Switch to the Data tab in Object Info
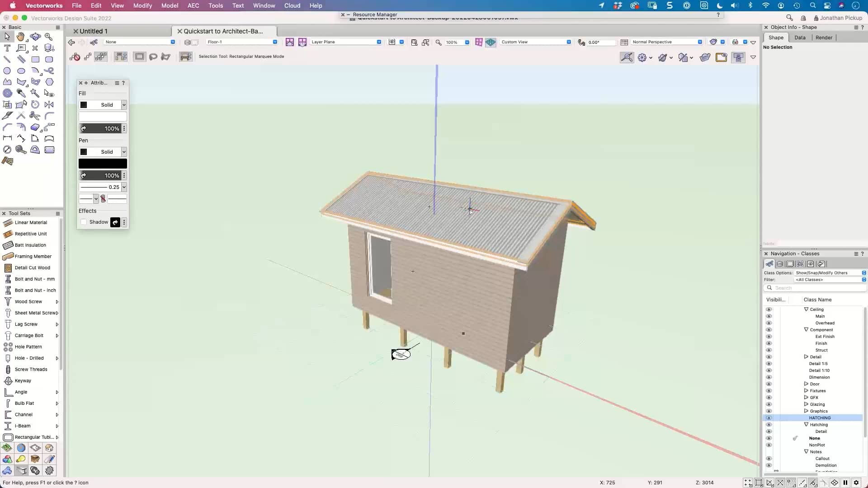Viewport: 868px width, 488px height. 801,38
